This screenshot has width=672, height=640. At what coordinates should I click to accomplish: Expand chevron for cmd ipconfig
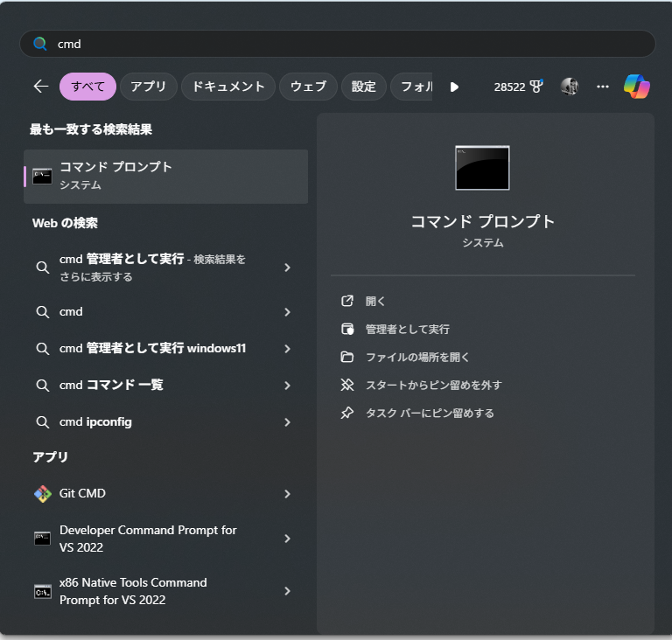[287, 422]
